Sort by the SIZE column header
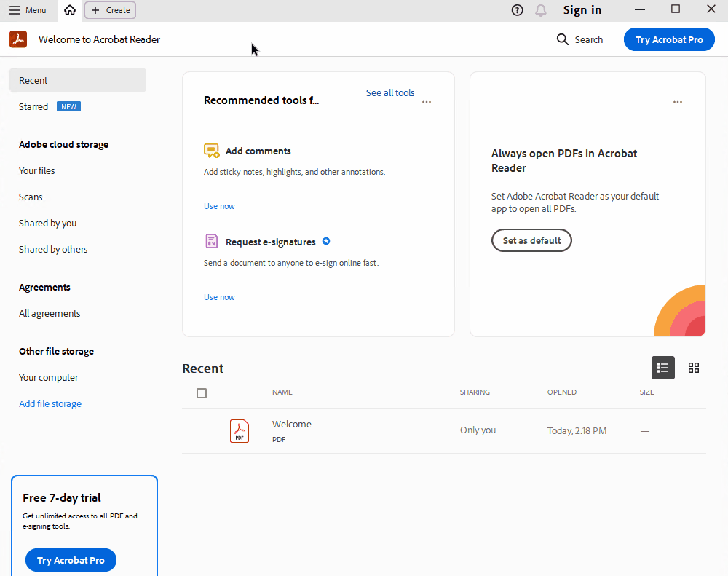 coord(646,392)
